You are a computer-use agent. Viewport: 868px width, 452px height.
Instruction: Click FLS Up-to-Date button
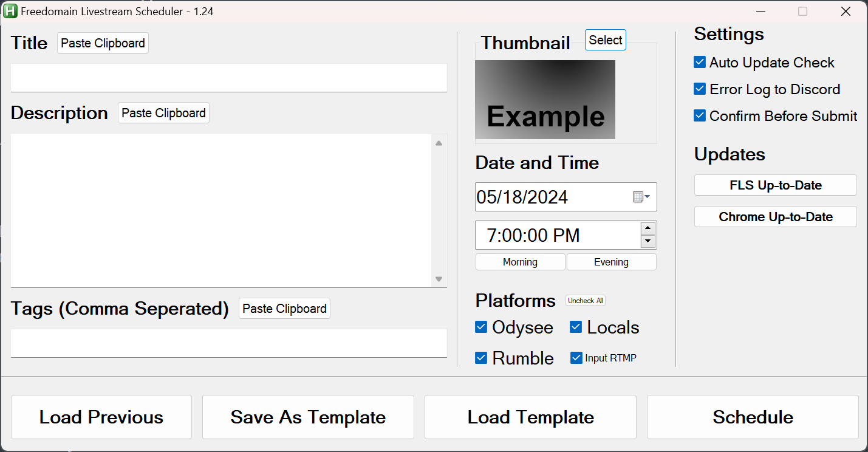[776, 185]
